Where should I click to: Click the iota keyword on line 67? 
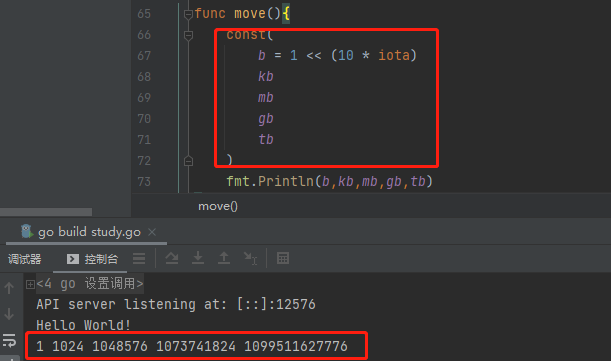tap(394, 55)
